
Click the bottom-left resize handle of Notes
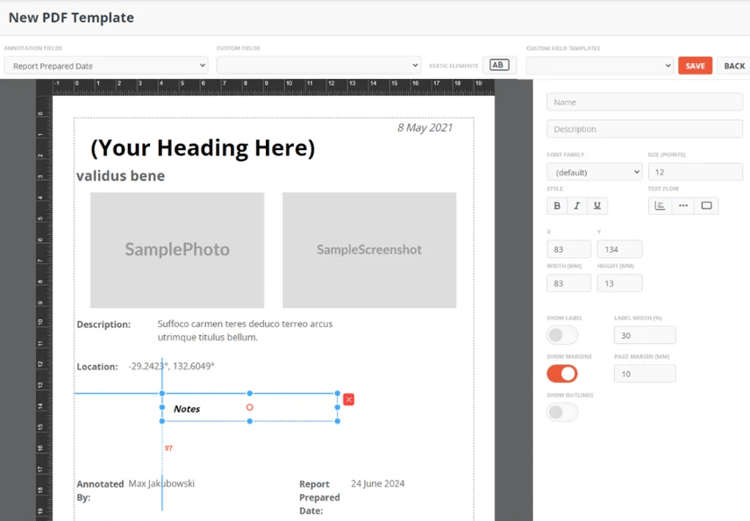pos(162,421)
